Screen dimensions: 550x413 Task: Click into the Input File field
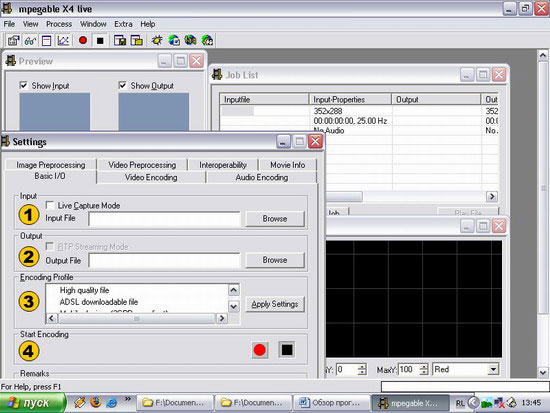(164, 219)
